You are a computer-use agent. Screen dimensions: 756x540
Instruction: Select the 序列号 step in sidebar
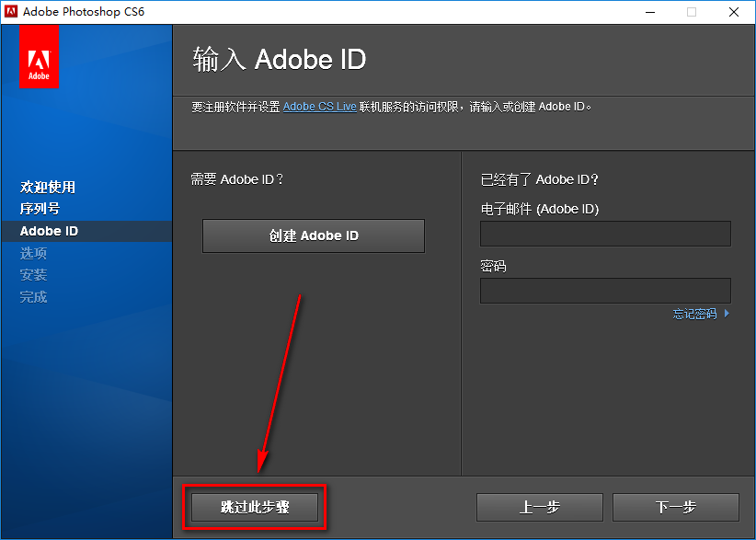click(39, 208)
